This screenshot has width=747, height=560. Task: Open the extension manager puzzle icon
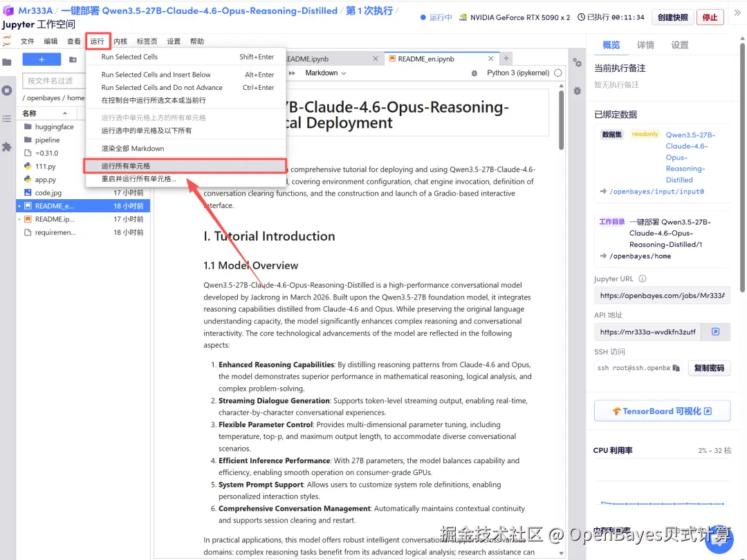click(7, 147)
